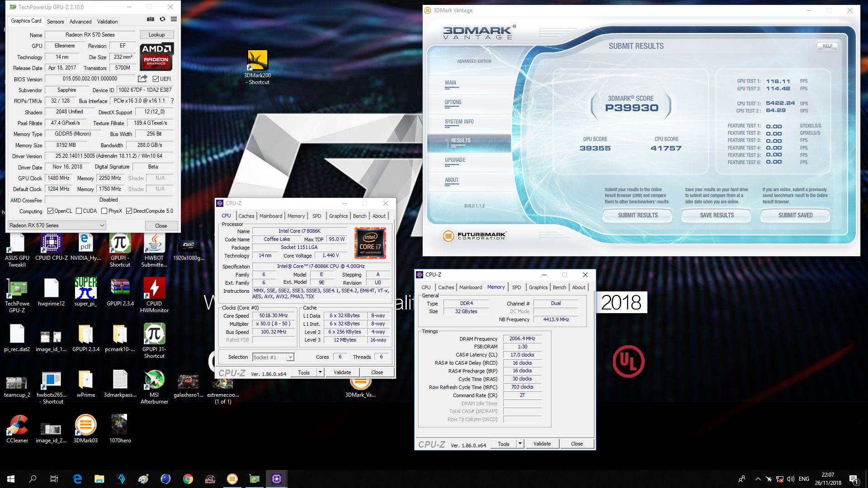The image size is (868, 488).
Task: Click the GPU-Z refresh icon
Action: 162,19
